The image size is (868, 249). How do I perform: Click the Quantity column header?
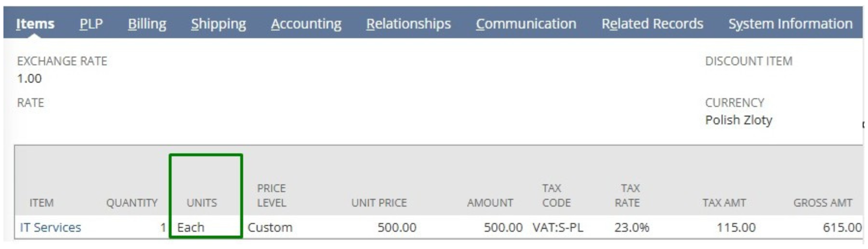[132, 202]
